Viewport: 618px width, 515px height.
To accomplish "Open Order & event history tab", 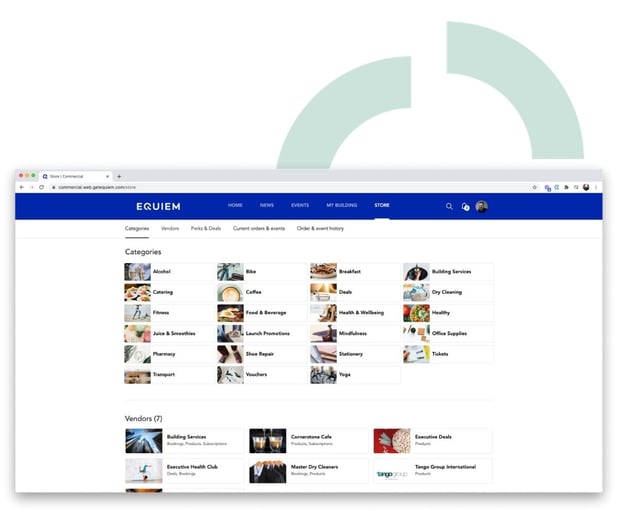I will [x=320, y=228].
